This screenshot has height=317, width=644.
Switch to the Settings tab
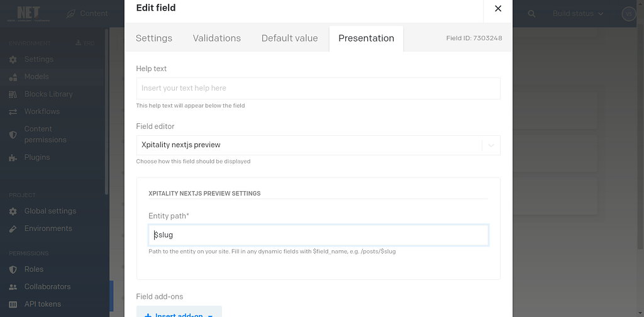click(x=154, y=38)
